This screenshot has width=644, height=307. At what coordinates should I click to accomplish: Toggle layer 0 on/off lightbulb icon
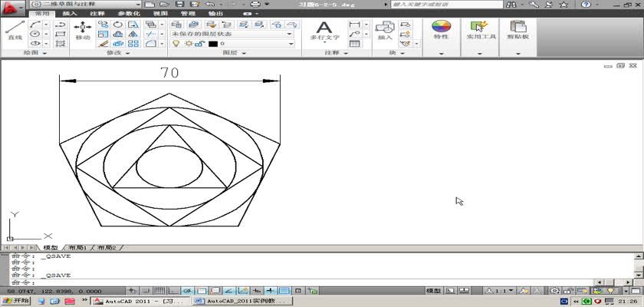[176, 44]
